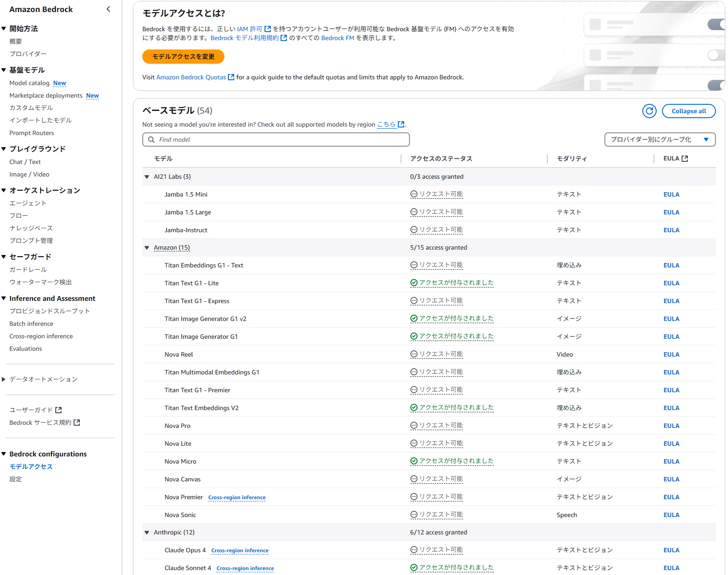Select モデルアクセス in the sidebar

(31, 467)
